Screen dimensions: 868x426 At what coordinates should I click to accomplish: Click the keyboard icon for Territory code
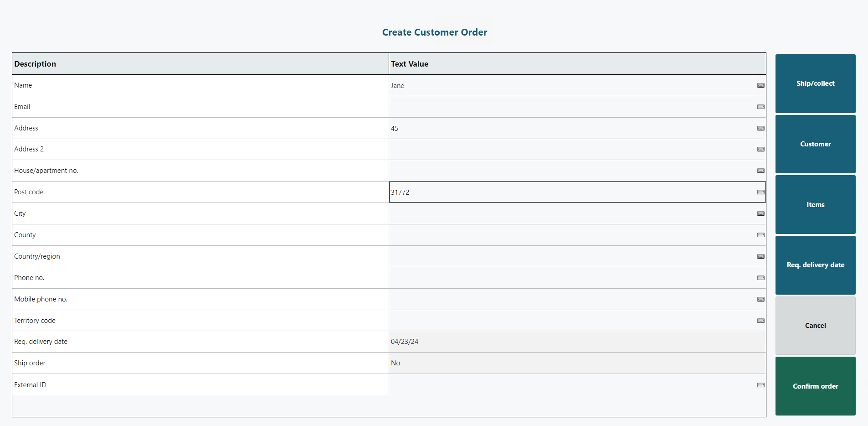[x=760, y=321]
